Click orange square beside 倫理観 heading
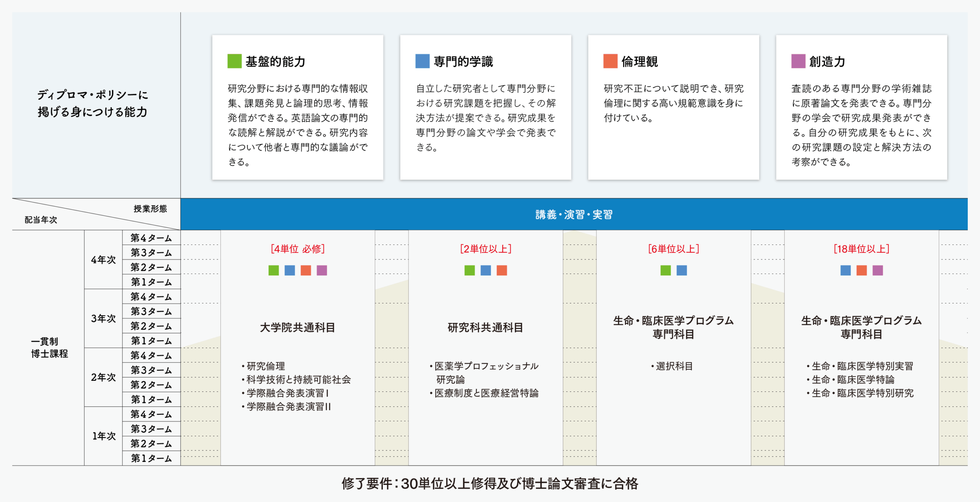Viewport: 980px width, 502px height. (x=610, y=61)
